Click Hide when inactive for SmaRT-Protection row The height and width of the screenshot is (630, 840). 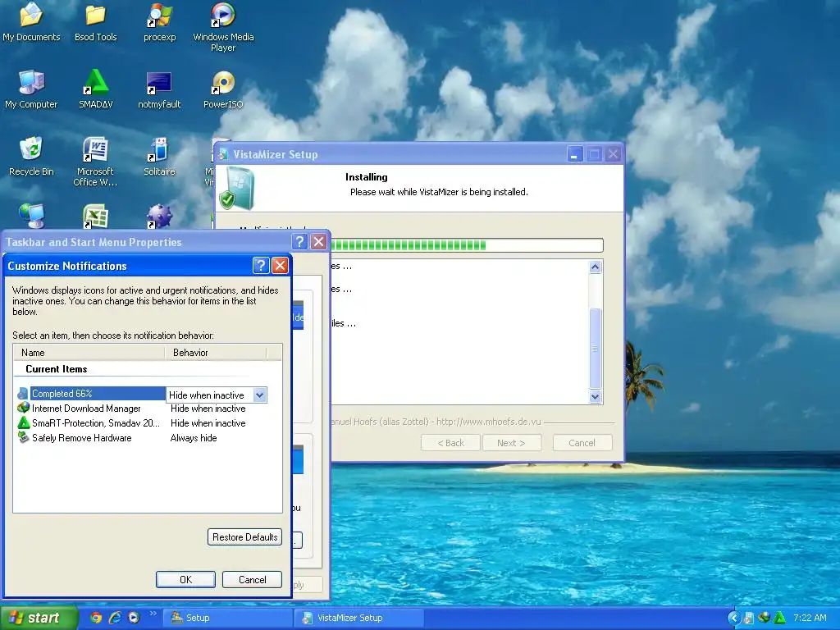(208, 423)
